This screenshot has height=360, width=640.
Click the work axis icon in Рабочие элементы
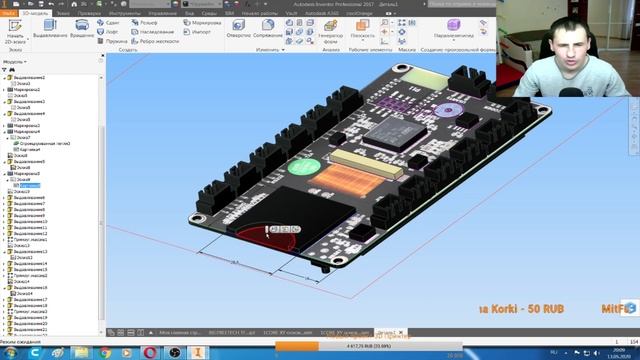coord(384,23)
